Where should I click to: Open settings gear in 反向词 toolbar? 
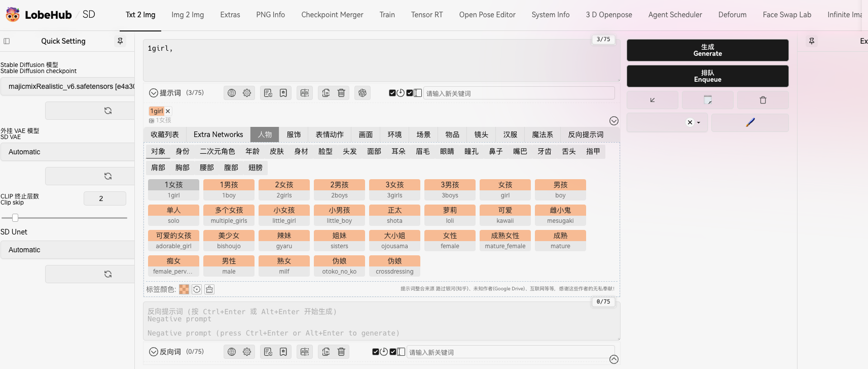tap(247, 352)
